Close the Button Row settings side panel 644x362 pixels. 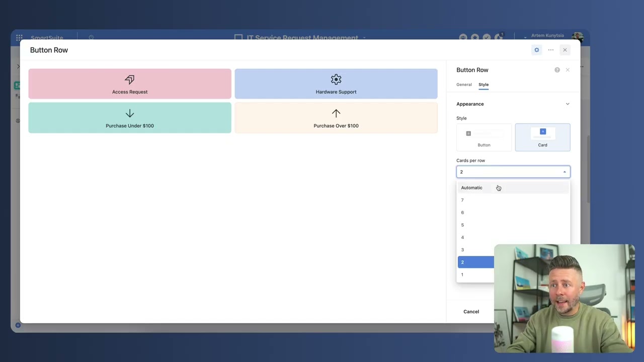568,70
